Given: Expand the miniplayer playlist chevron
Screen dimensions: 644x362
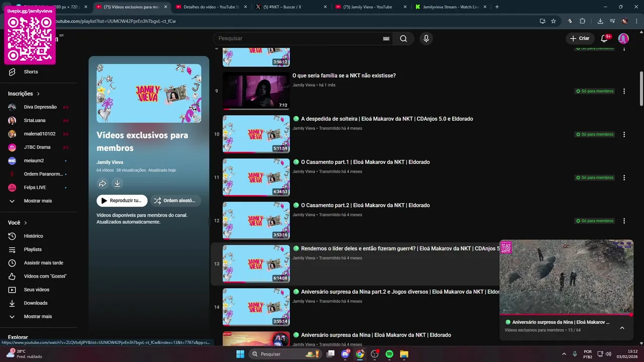Looking at the screenshot, I should pos(622,328).
